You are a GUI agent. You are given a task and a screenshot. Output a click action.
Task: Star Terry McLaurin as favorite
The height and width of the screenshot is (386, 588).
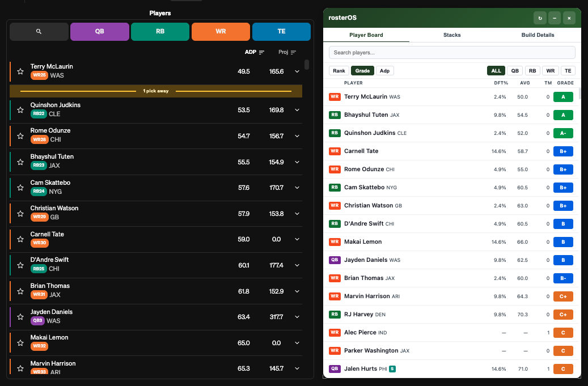(x=20, y=71)
